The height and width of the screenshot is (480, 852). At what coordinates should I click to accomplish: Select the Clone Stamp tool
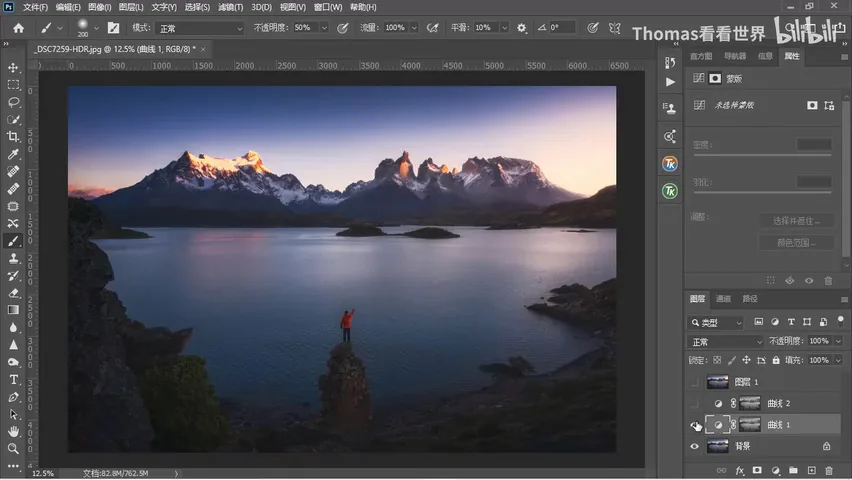click(x=13, y=258)
